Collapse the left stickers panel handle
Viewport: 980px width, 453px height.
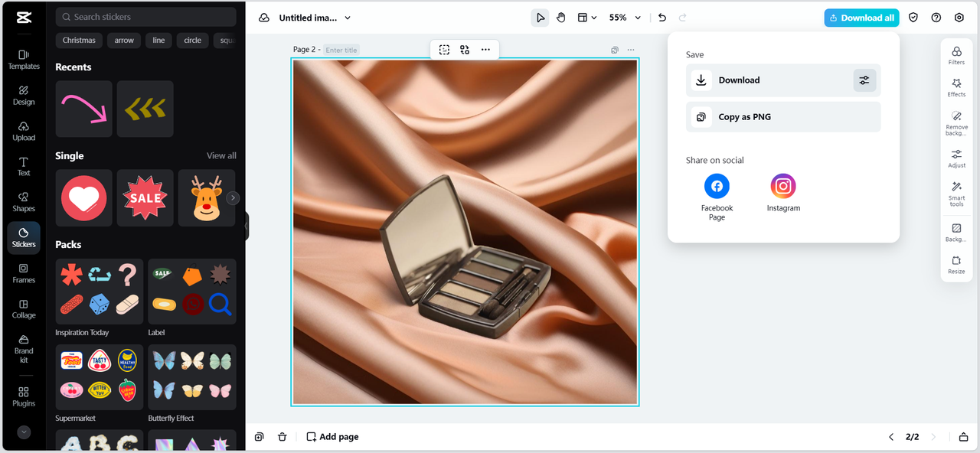click(x=247, y=226)
